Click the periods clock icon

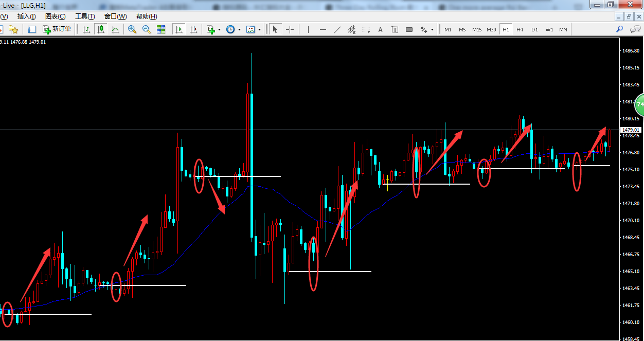pos(230,29)
